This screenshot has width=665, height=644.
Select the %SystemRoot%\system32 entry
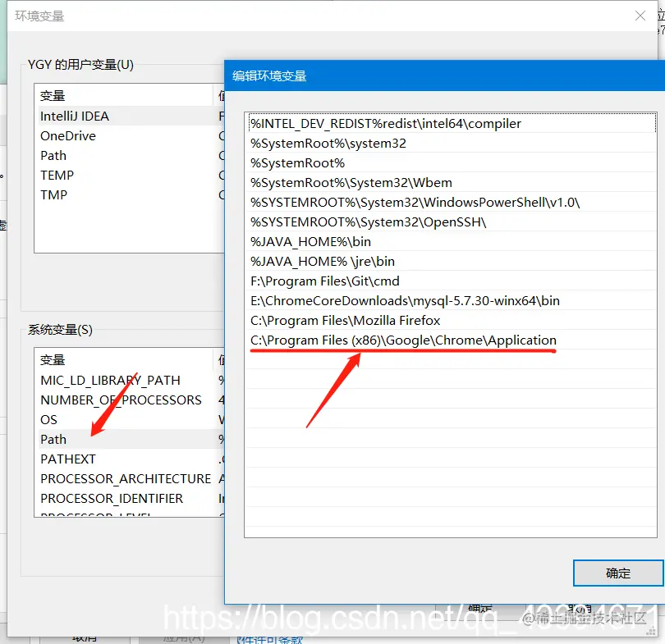click(451, 144)
